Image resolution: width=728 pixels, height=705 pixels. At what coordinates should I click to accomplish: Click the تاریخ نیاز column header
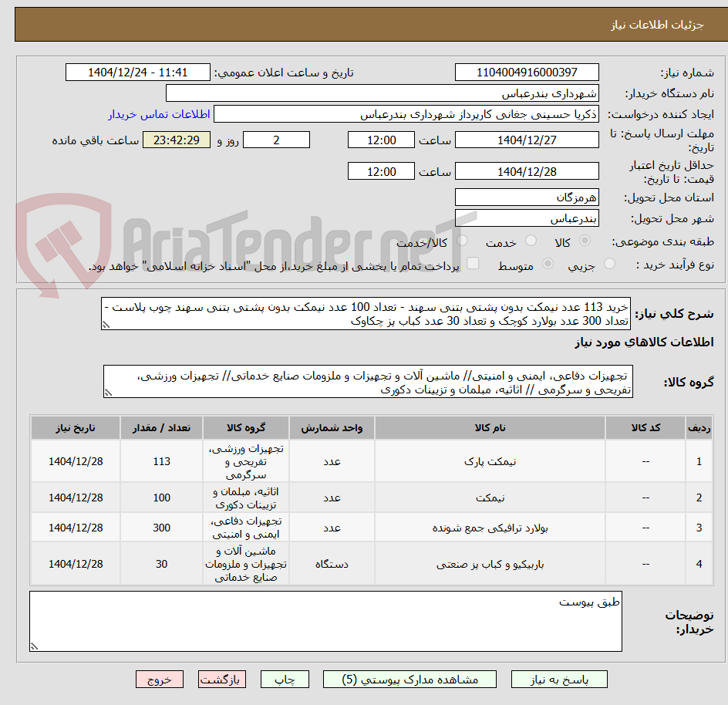click(76, 428)
